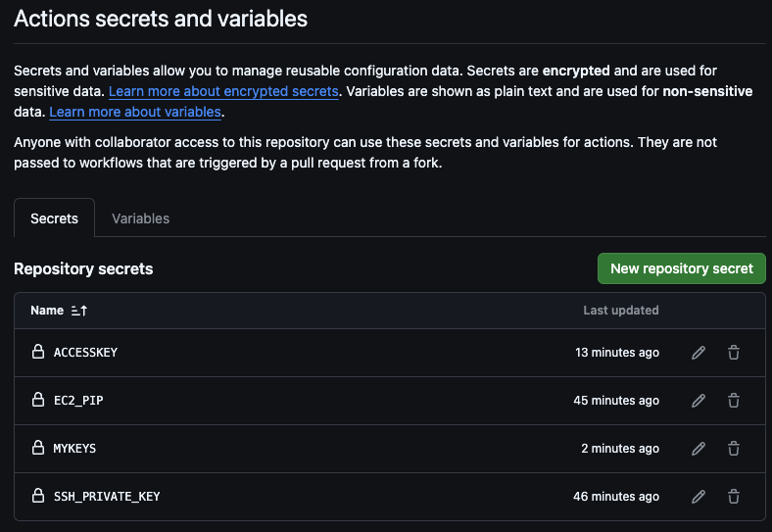
Task: Remove the EC2_PIP secret via trash icon
Action: pyautogui.click(x=733, y=401)
